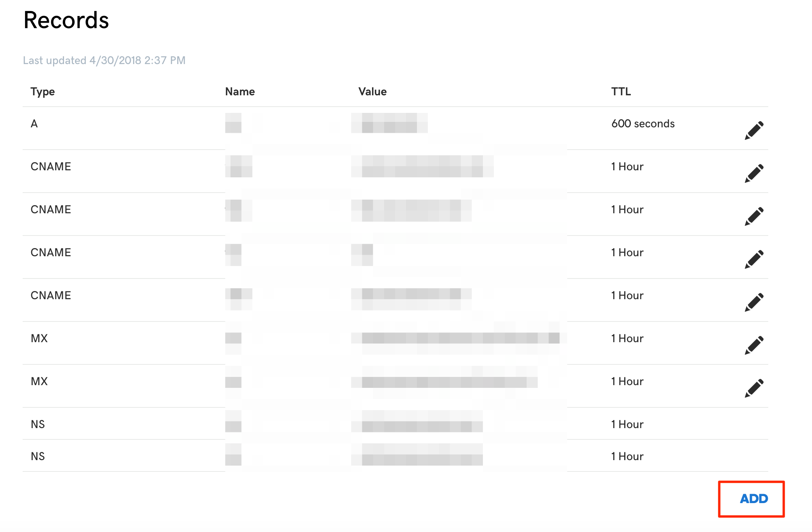The image size is (812, 532).
Task: Click the 600 seconds TTL value
Action: pos(643,123)
